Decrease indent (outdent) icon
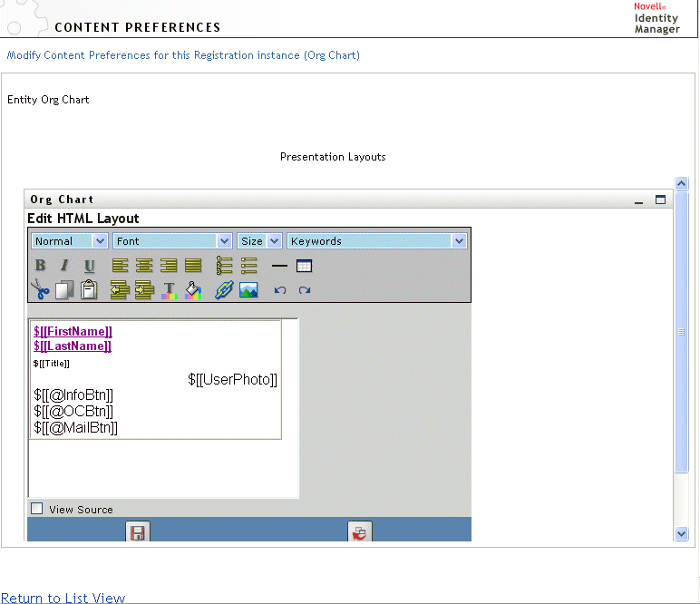 pyautogui.click(x=120, y=289)
